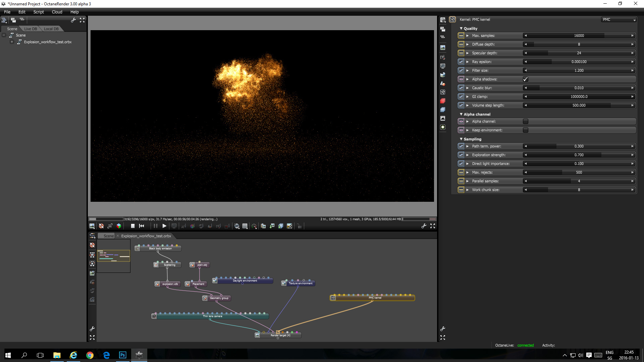Click the fullscreen icon in the outliner panel
The height and width of the screenshot is (362, 644).
[82, 20]
